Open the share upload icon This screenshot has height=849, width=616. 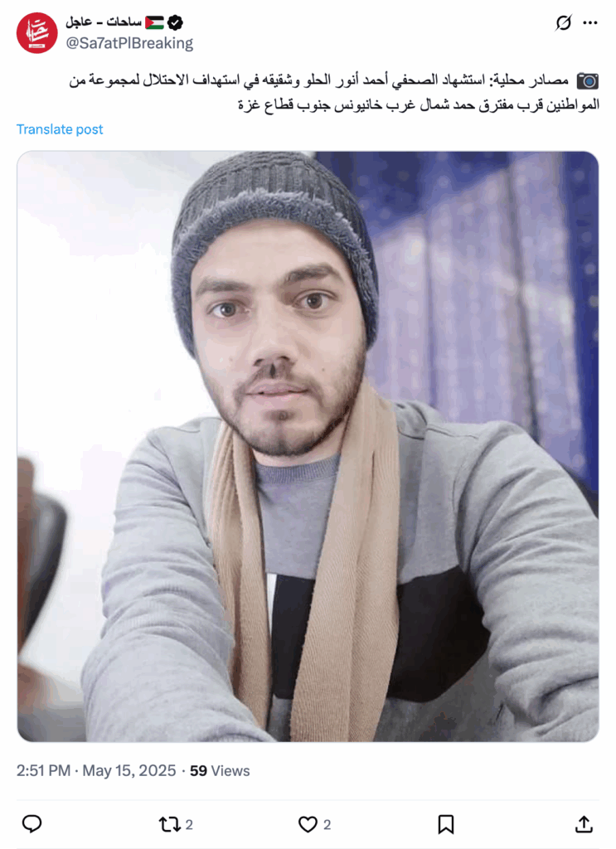[584, 824]
